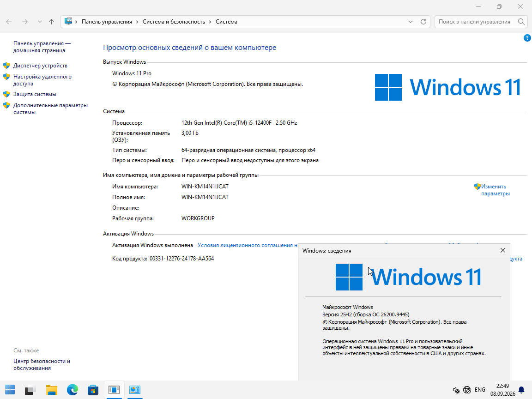Image resolution: width=532 pixels, height=399 pixels.
Task: Open ENG language switcher
Action: (480, 390)
